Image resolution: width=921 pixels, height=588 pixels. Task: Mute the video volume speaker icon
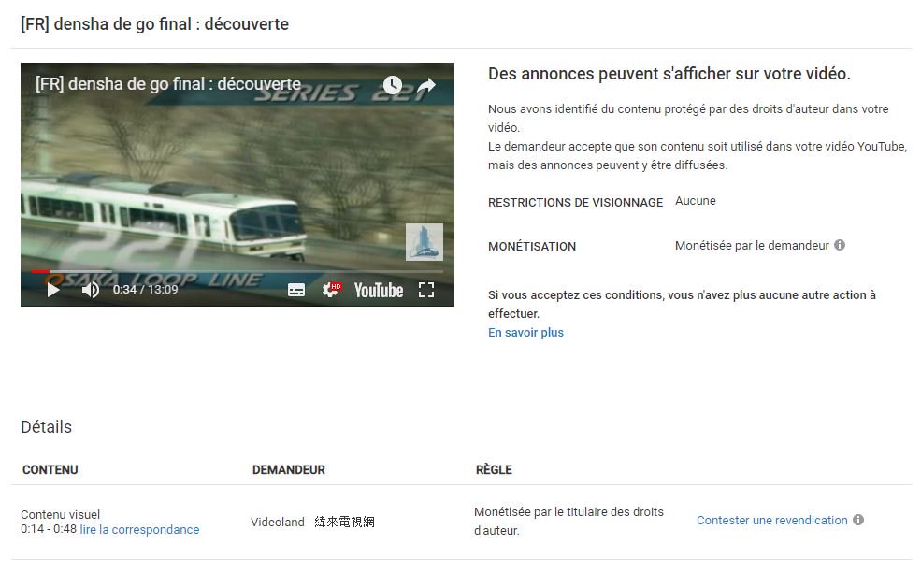[x=91, y=290]
